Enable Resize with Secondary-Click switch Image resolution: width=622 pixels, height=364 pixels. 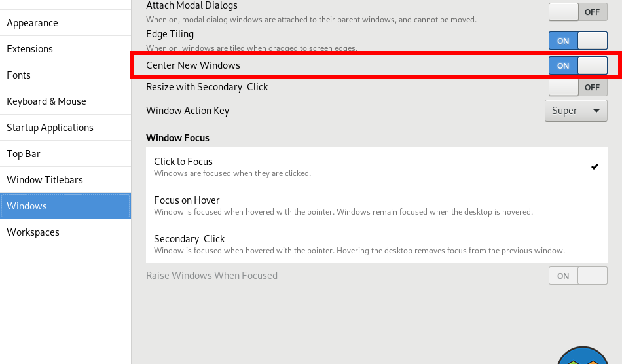coord(577,87)
